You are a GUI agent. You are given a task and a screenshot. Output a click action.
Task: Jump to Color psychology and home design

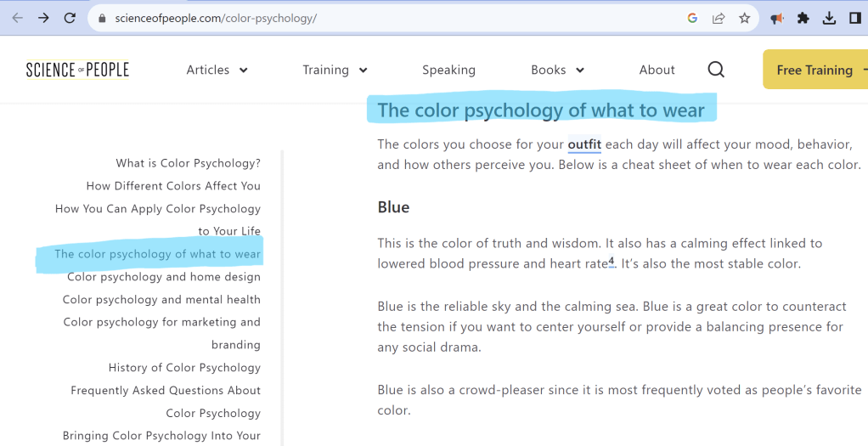tap(164, 277)
